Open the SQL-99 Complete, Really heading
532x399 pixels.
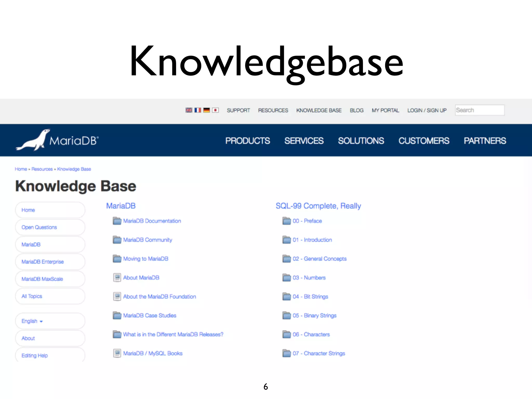(318, 206)
